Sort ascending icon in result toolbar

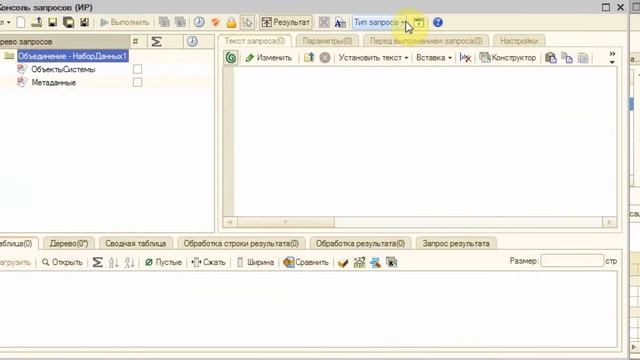pos(113,262)
